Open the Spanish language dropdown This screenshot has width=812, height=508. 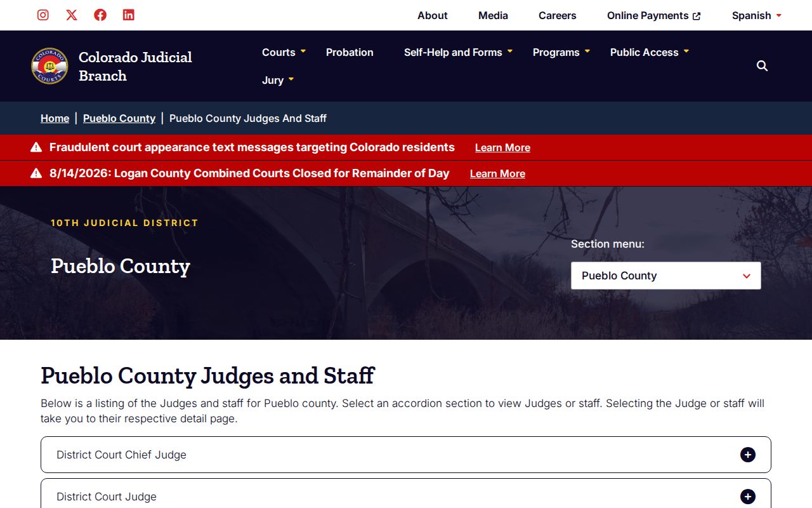coord(757,15)
